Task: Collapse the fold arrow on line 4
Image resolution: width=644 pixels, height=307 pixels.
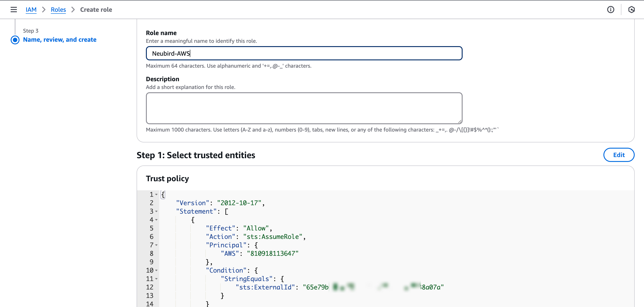Action: click(157, 220)
